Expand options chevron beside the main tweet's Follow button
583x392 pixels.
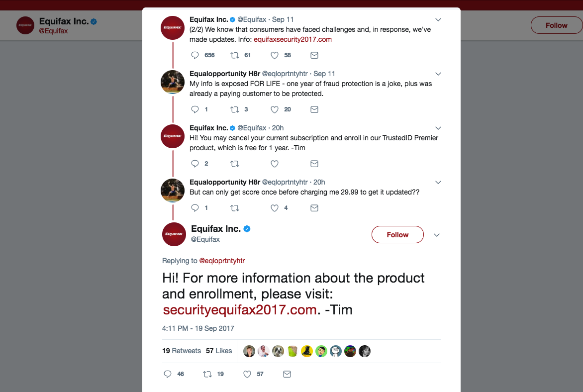point(437,235)
